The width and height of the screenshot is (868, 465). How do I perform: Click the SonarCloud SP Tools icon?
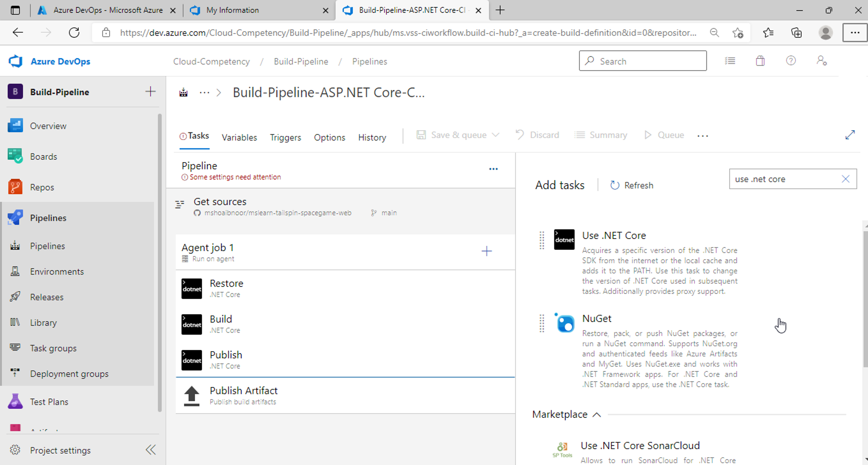562,450
